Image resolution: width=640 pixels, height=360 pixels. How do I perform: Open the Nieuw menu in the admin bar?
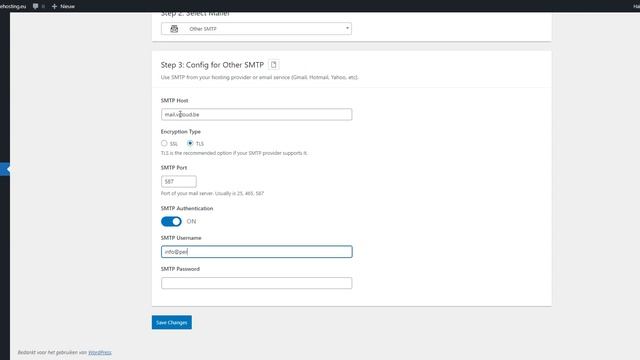[63, 6]
